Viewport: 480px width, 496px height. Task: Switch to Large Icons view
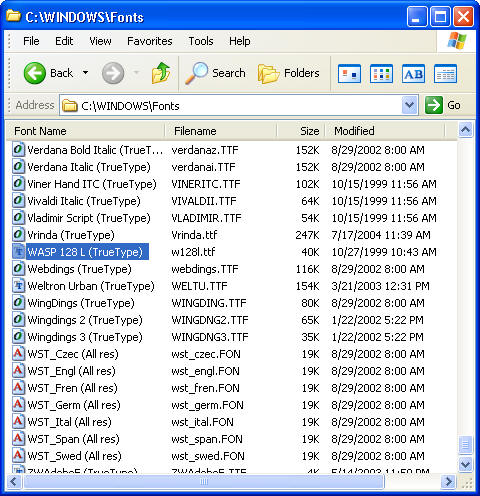coord(349,74)
